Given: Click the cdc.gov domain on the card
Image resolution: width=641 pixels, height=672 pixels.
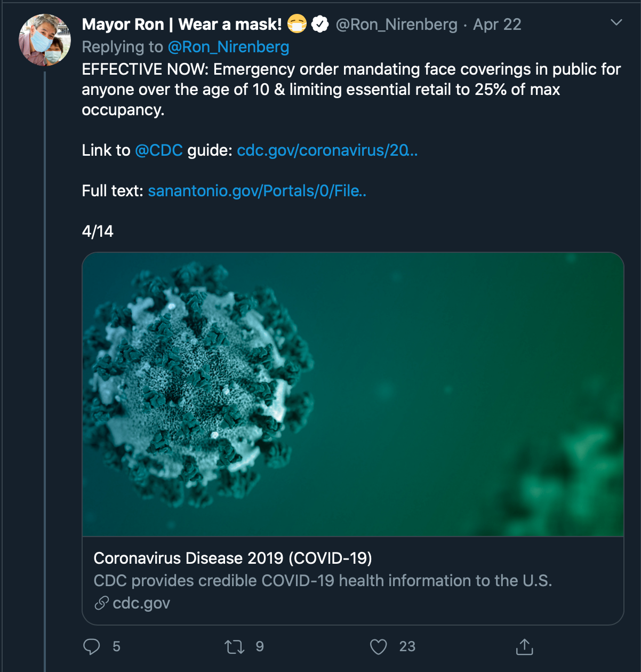Looking at the screenshot, I should tap(141, 603).
